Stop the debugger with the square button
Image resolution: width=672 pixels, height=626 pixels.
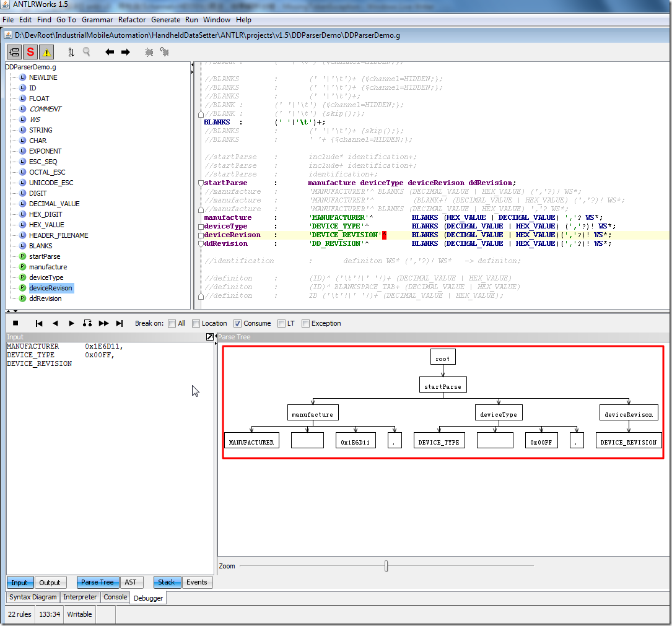15,323
